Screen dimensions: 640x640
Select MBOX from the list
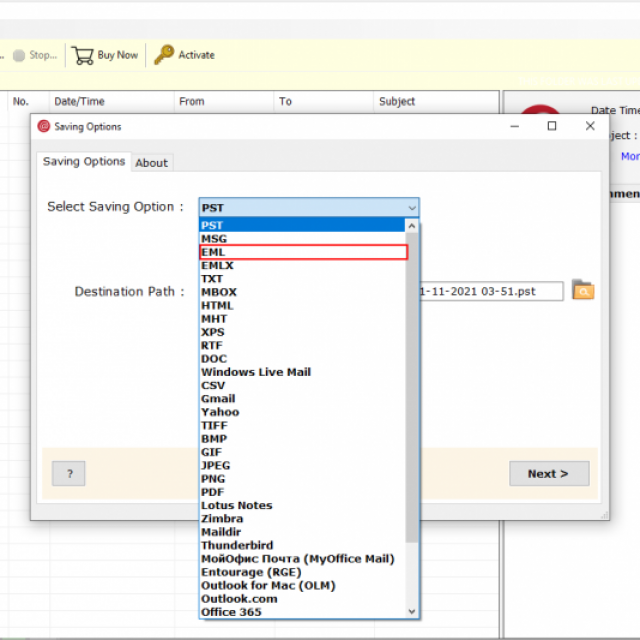pos(302,292)
